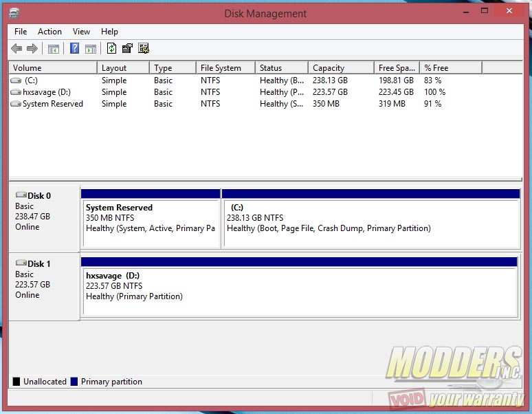Screen dimensions: 532x414
Task: Open the Help menu
Action: coord(109,32)
